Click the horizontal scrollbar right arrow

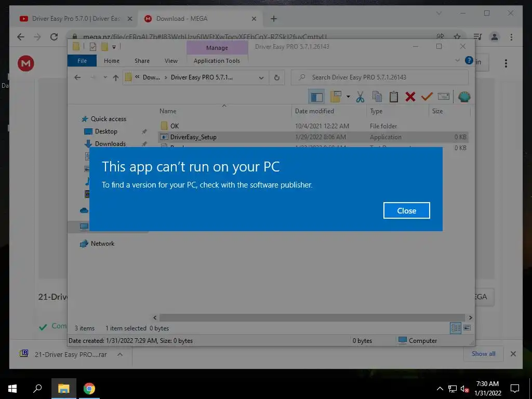tap(470, 317)
